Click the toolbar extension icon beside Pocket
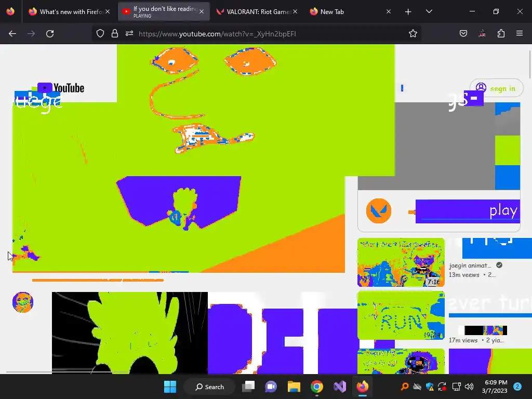The height and width of the screenshot is (399, 532). 482,34
